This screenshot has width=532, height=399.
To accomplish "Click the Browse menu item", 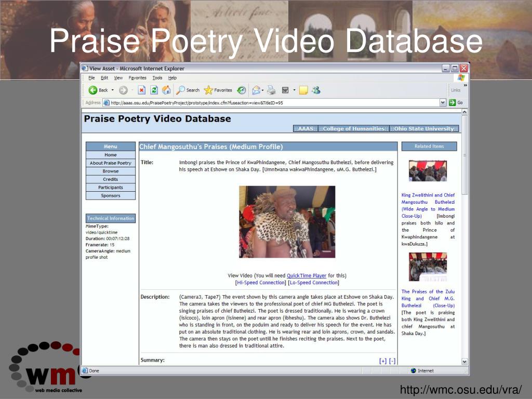I will click(111, 171).
